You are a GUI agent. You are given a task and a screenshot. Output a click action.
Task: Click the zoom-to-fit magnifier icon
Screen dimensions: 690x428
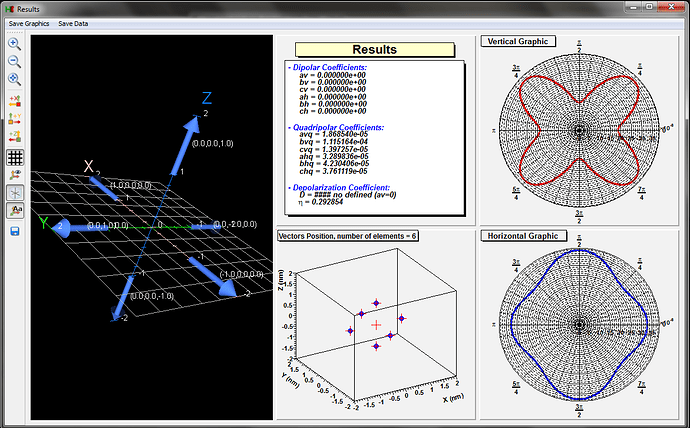click(x=15, y=78)
